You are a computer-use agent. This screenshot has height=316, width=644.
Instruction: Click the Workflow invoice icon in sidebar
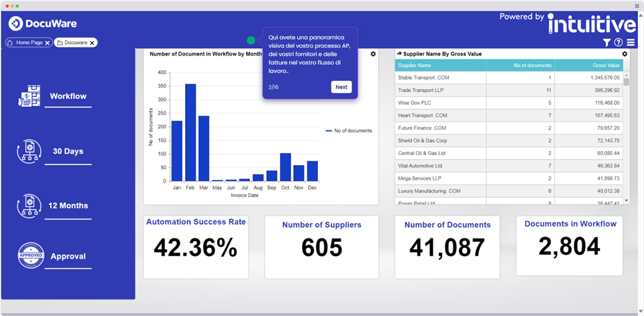30,96
